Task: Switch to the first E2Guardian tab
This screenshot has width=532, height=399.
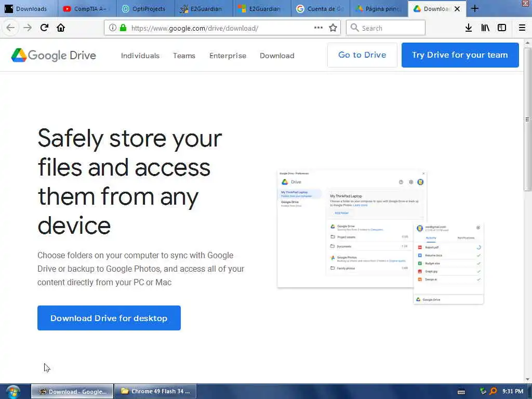Action: pyautogui.click(x=204, y=9)
